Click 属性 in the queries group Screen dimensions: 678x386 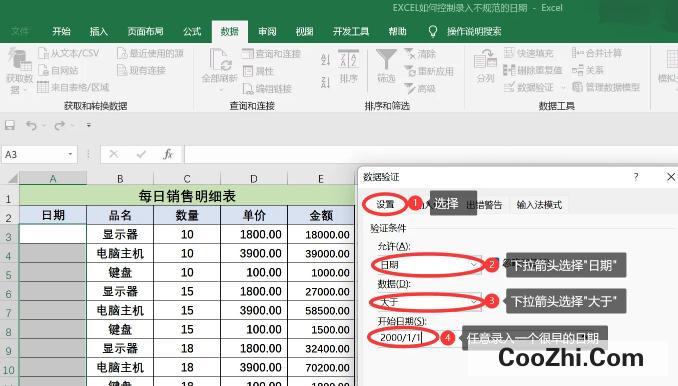258,71
